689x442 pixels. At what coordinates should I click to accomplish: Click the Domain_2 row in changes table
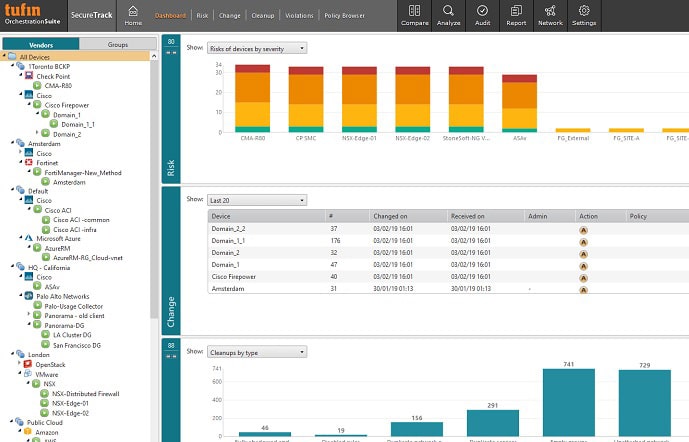pos(448,253)
